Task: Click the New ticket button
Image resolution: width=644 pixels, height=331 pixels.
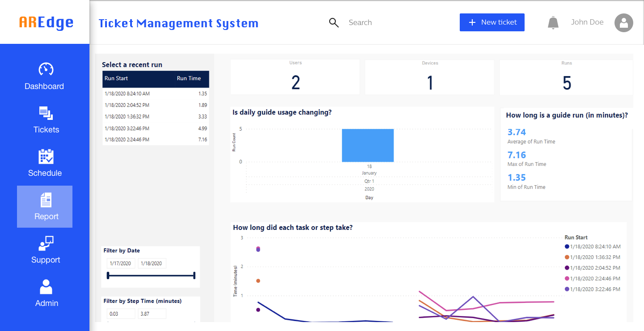Action: pos(492,22)
